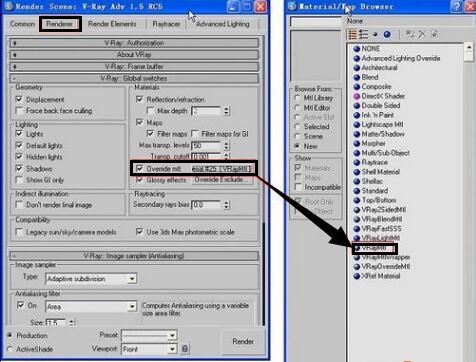Click override material slot button #25 VRayMtl
476x362 pixels.
tap(222, 169)
